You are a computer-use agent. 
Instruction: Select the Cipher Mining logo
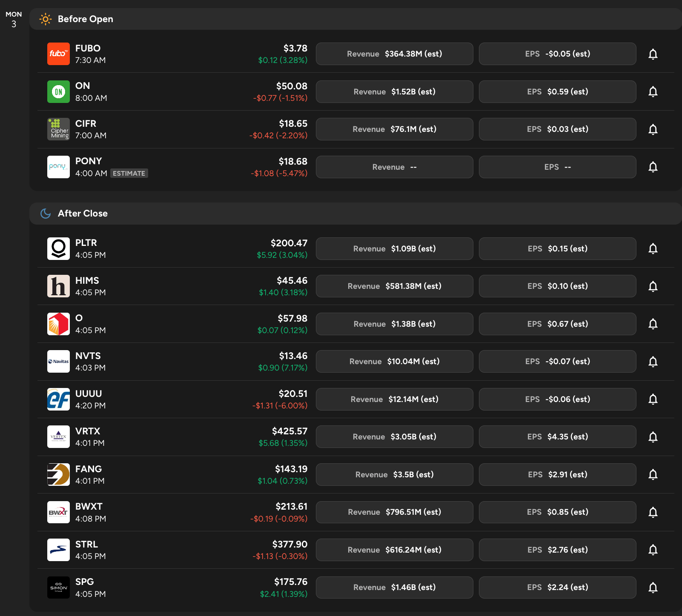(x=58, y=129)
